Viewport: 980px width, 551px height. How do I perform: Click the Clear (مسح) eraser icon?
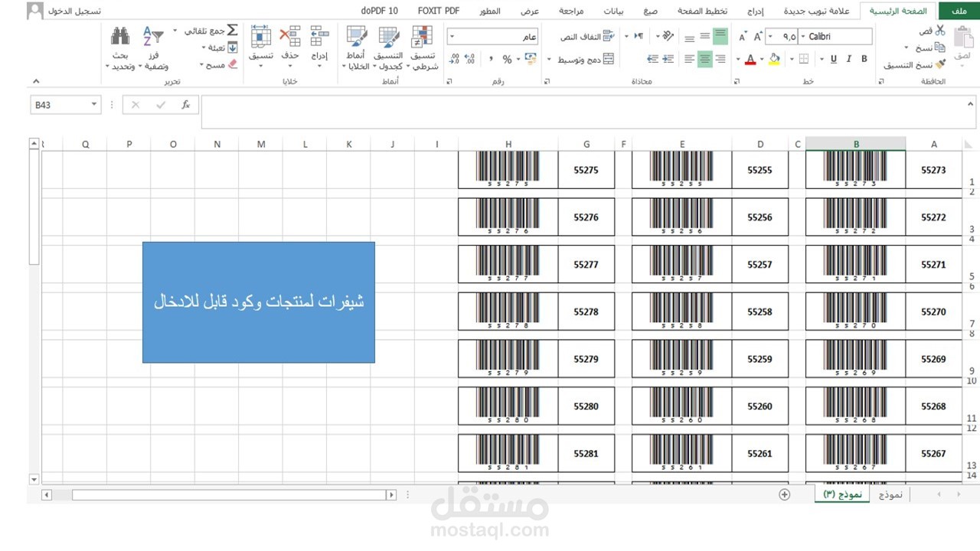pos(233,65)
